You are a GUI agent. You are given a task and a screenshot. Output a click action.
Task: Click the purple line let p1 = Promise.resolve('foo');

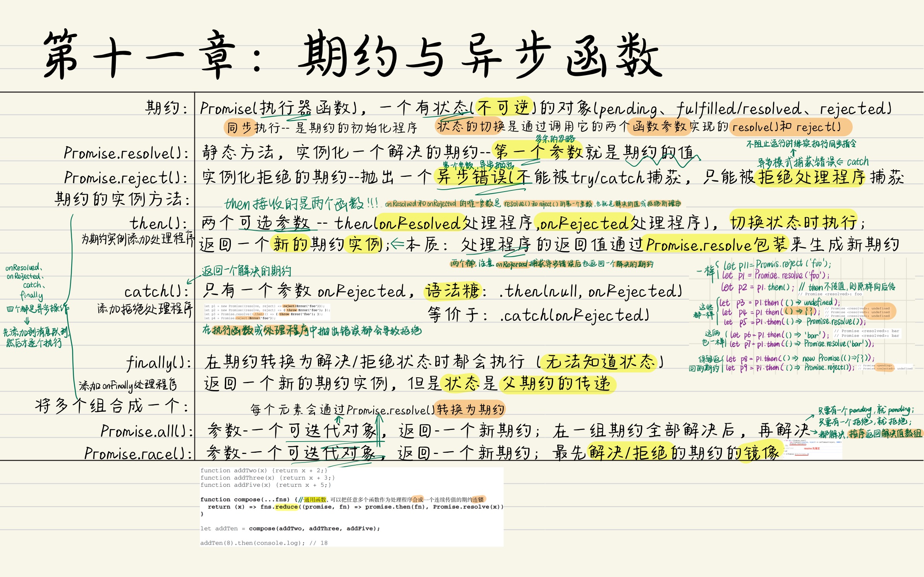776,275
